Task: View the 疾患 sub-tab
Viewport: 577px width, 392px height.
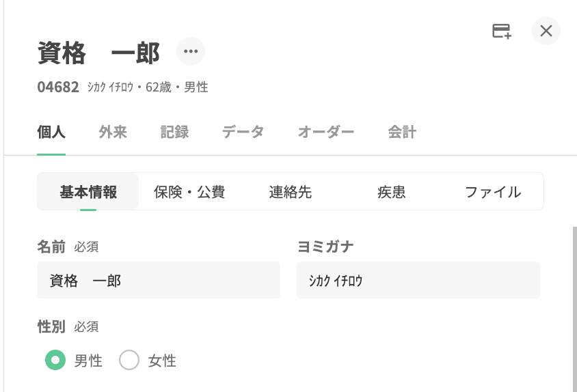Action: click(x=392, y=192)
